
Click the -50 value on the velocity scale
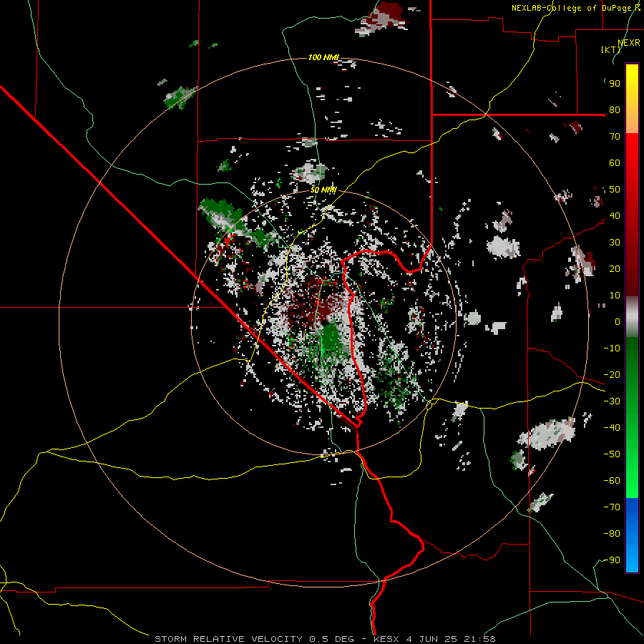click(612, 454)
